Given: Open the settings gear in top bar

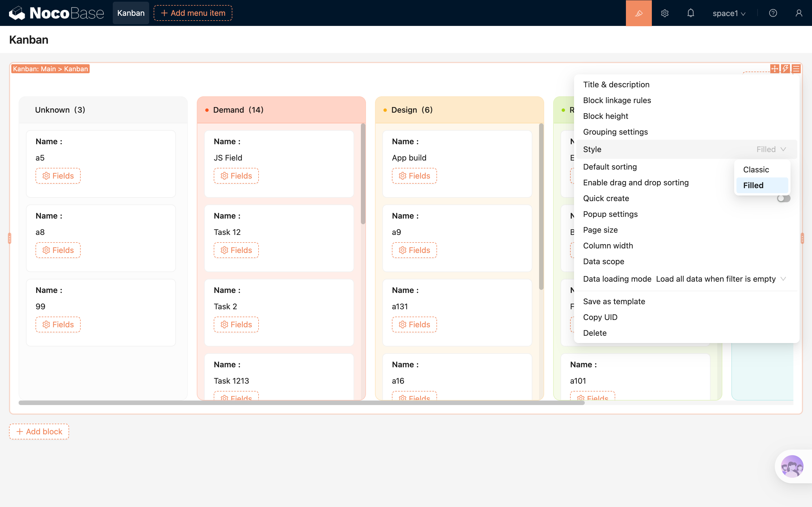Looking at the screenshot, I should tap(665, 13).
